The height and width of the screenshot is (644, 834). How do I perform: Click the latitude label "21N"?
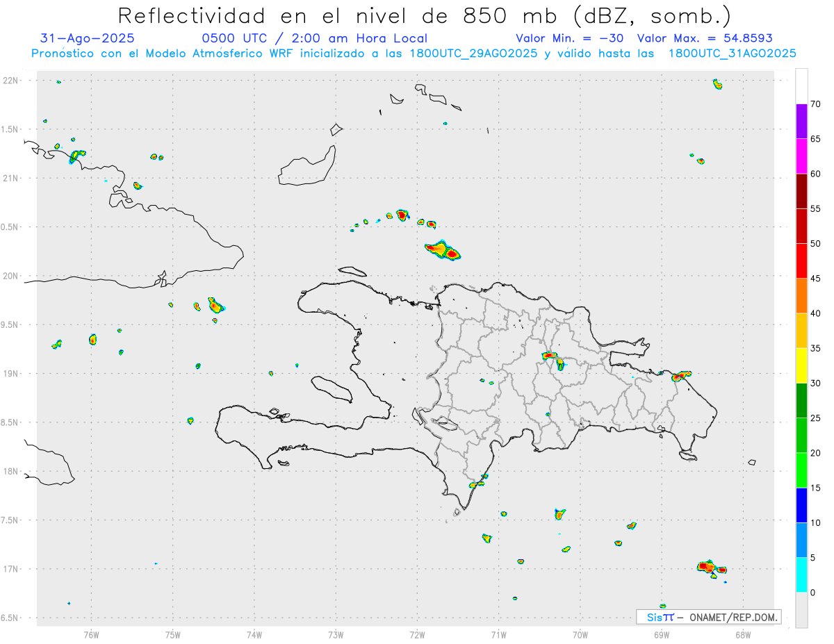pos(10,178)
